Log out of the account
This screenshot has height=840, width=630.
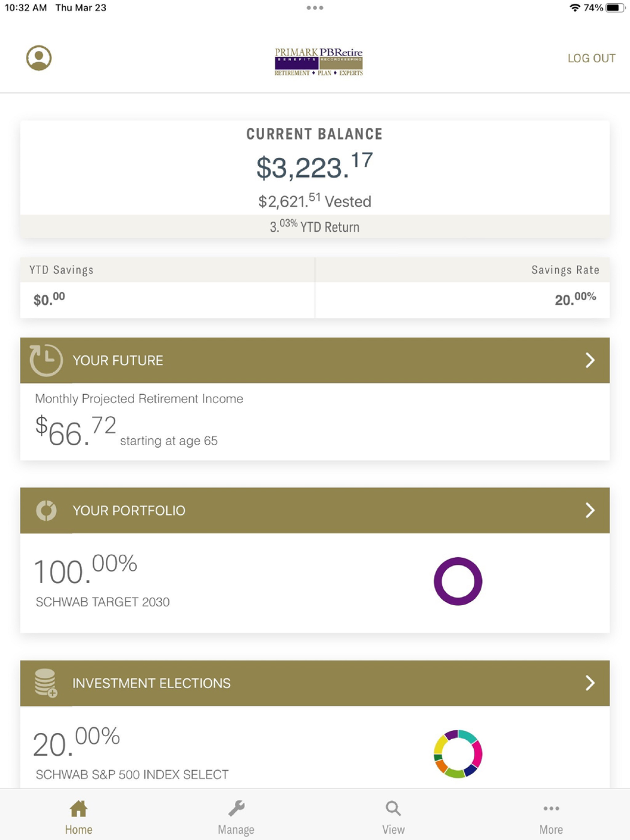pyautogui.click(x=591, y=58)
